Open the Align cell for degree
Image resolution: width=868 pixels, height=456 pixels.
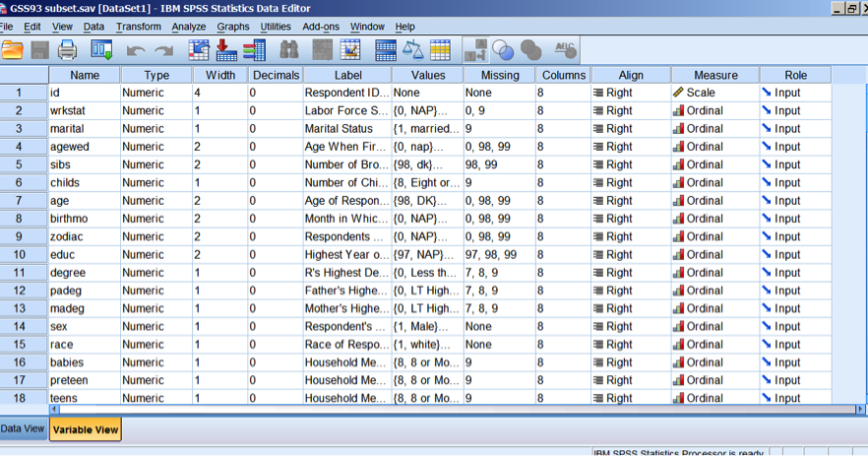click(631, 273)
